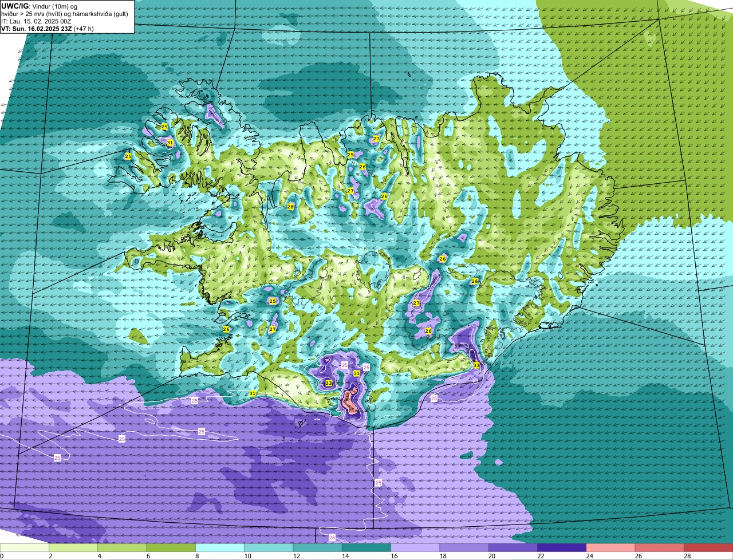Select the 6–8 m/s olive green color segment

[171, 548]
